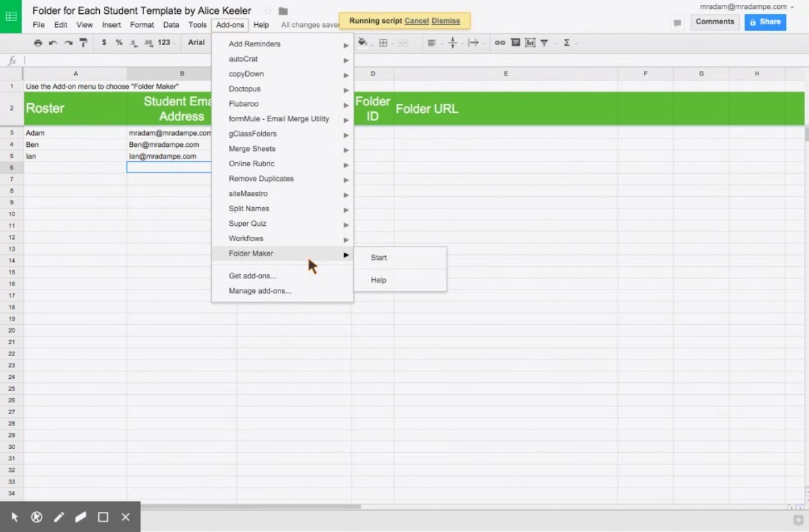
Task: Choose Help in Folder Maker submenu
Action: [400, 280]
